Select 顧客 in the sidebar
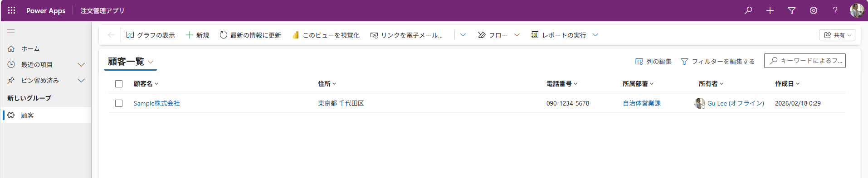Viewport: 868px width, 178px height. 46,115
